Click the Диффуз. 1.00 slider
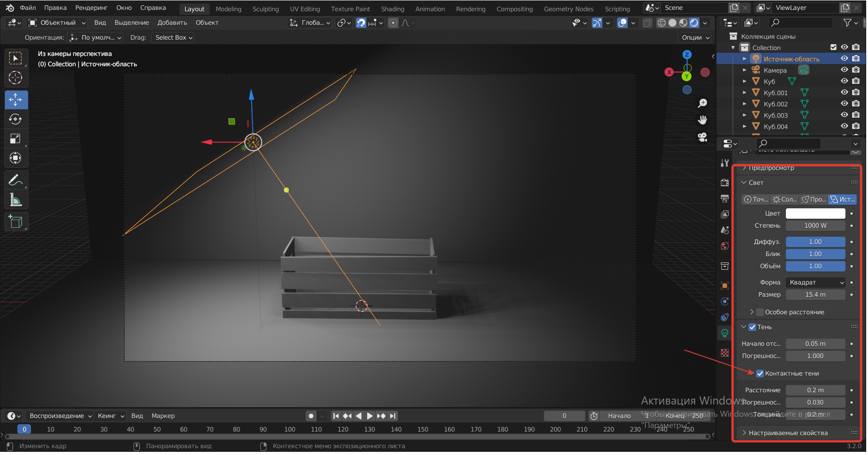Viewport: 868px width, 455px height. pos(816,242)
